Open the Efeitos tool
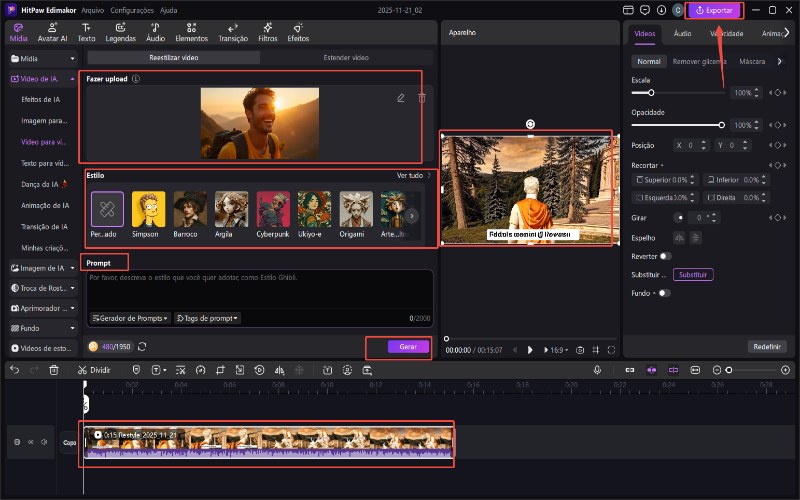The image size is (800, 500). pyautogui.click(x=298, y=32)
